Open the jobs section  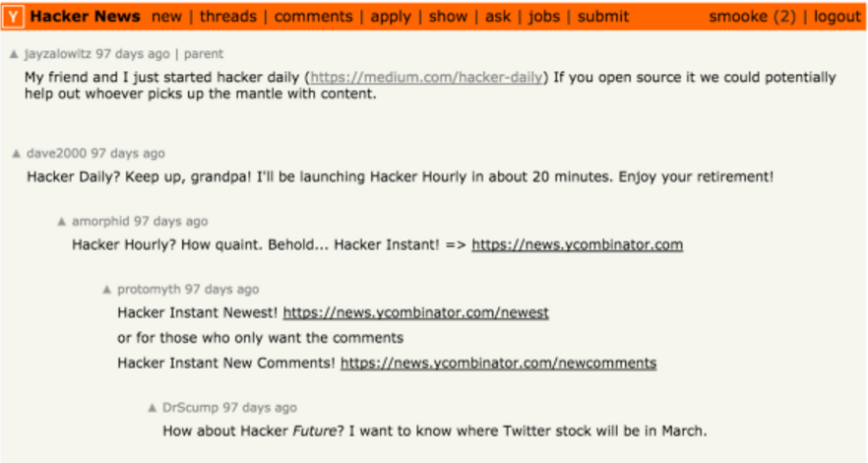tap(544, 17)
